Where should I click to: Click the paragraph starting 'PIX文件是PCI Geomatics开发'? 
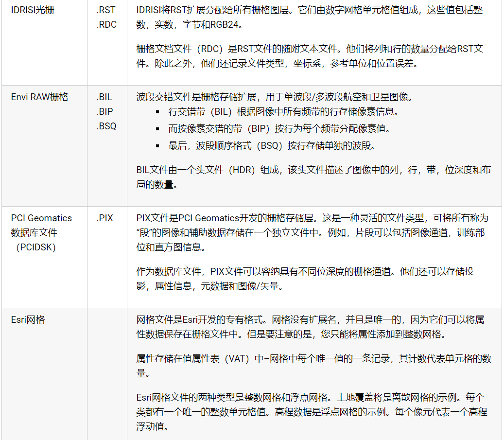click(x=313, y=232)
